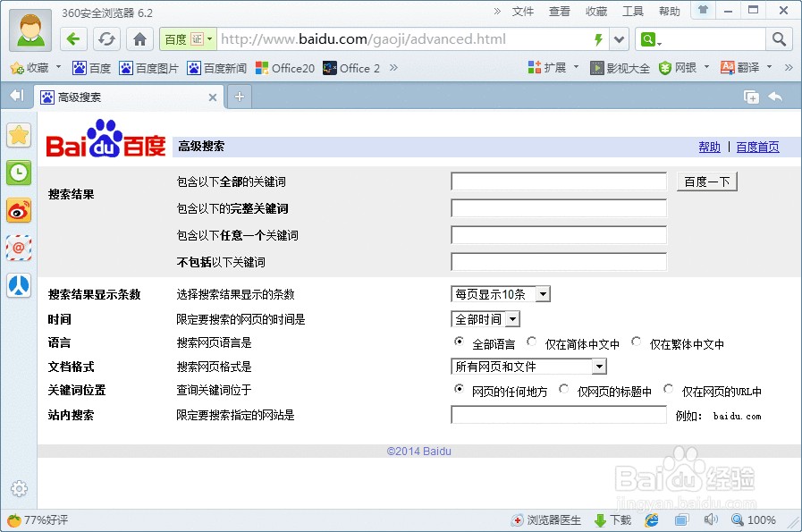This screenshot has height=532, width=802.
Task: Open the Renren sidebar icon
Action: click(x=19, y=285)
